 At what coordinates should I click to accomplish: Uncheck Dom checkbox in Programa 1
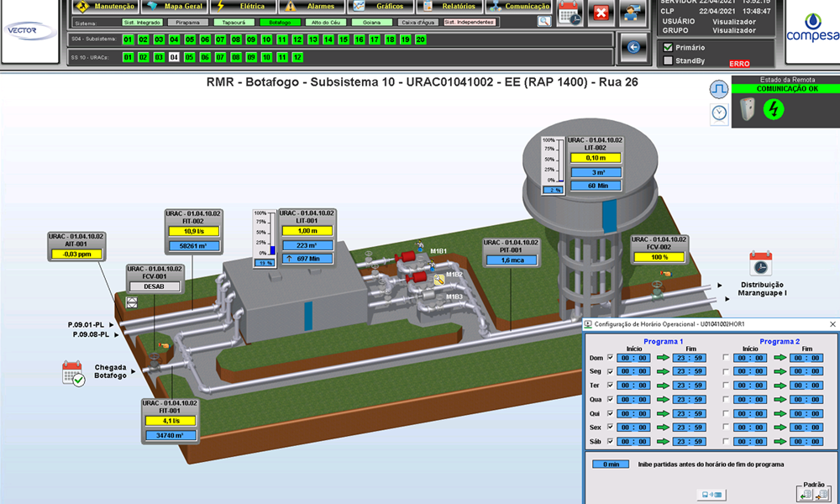coord(611,357)
